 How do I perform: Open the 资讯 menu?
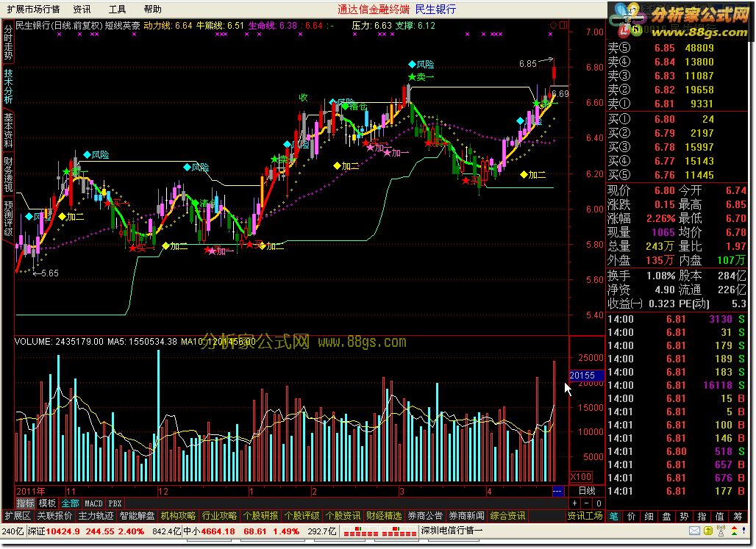click(x=82, y=9)
